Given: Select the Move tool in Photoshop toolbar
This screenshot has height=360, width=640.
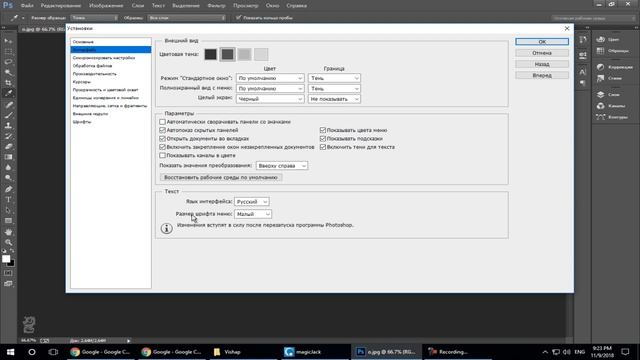Looking at the screenshot, I should 8,41.
